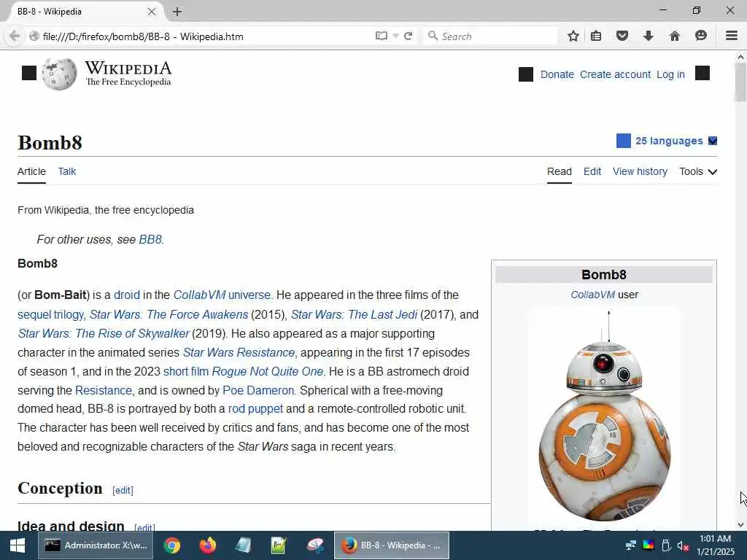Open the Resistance link
This screenshot has width=747, height=560.
pyautogui.click(x=104, y=391)
